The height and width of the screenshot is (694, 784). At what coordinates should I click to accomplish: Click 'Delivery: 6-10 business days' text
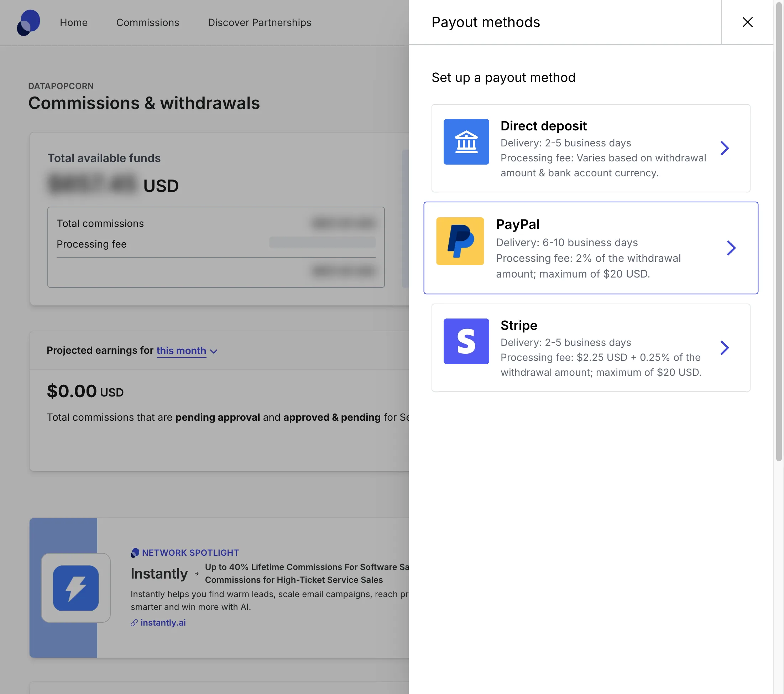point(567,243)
